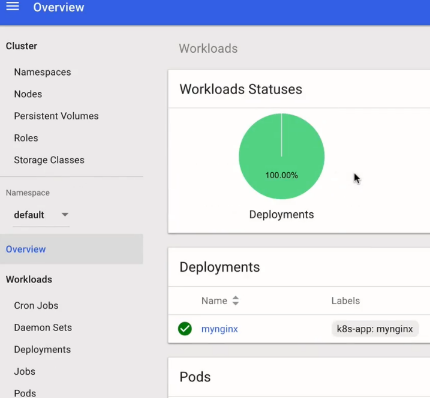Click the green status checkmark for mynginx
The width and height of the screenshot is (430, 398).
click(185, 329)
